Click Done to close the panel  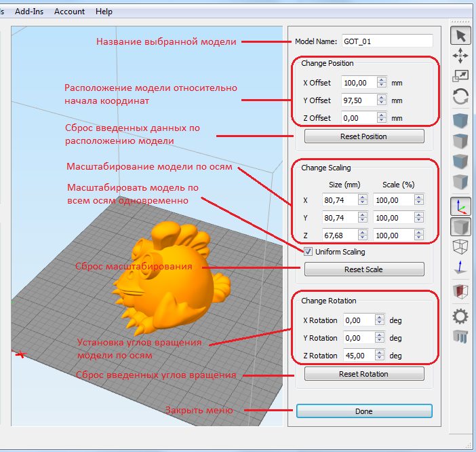point(364,411)
